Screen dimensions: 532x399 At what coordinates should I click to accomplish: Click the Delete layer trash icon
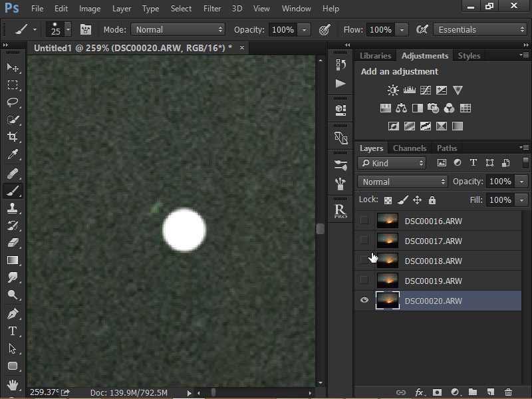tap(508, 392)
